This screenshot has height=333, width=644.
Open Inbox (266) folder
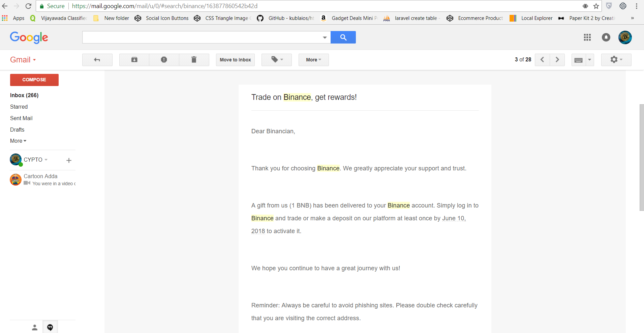pyautogui.click(x=24, y=95)
